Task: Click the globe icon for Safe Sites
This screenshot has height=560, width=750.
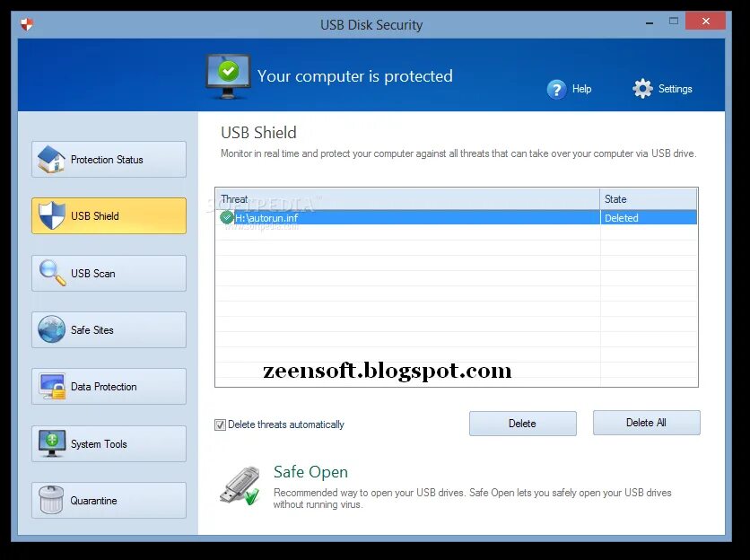Action: (52, 329)
